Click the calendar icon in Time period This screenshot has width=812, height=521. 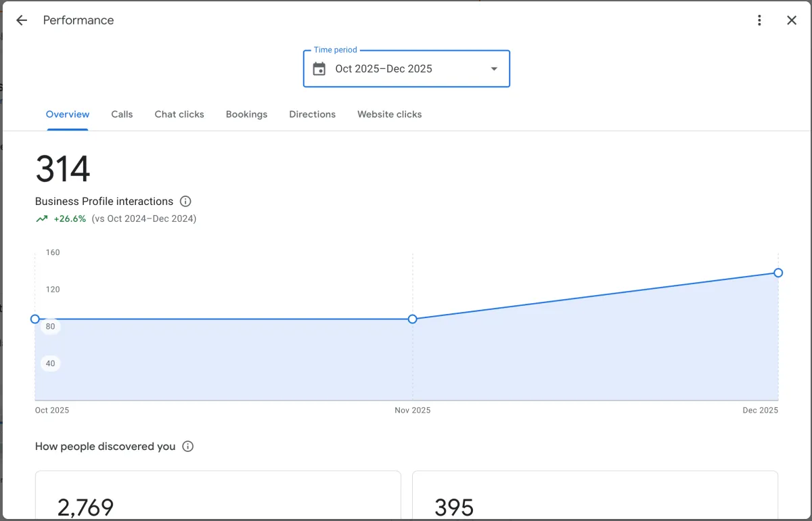point(319,69)
